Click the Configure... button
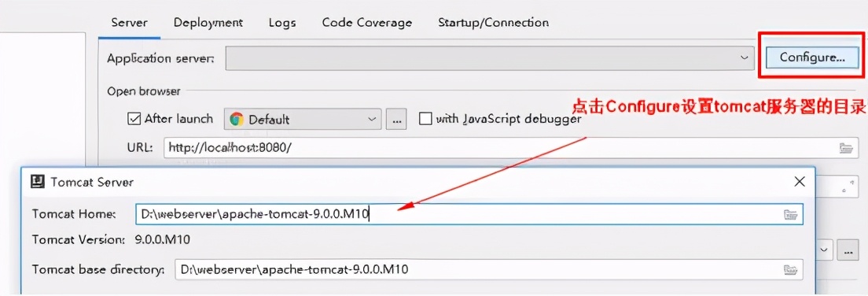This screenshot has width=868, height=296. [812, 57]
